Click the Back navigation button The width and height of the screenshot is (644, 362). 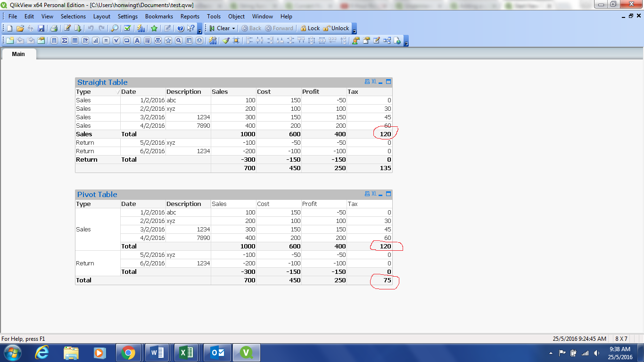251,28
